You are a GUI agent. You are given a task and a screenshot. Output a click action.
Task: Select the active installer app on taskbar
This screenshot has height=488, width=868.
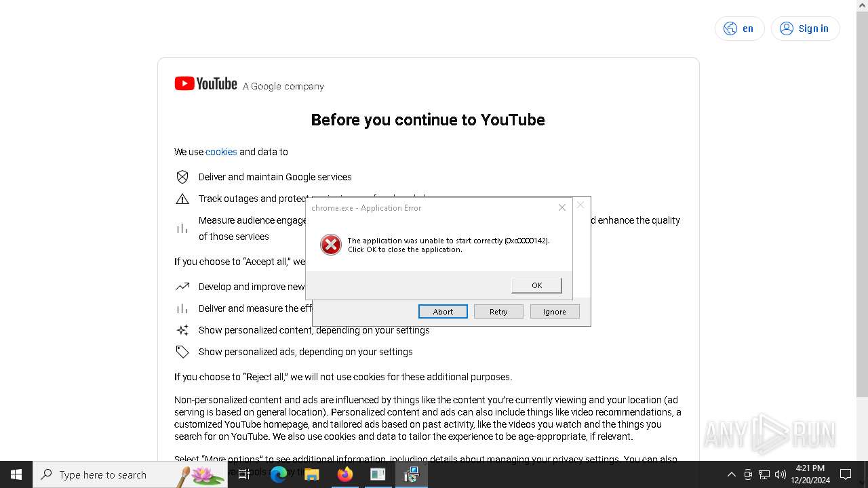411,474
